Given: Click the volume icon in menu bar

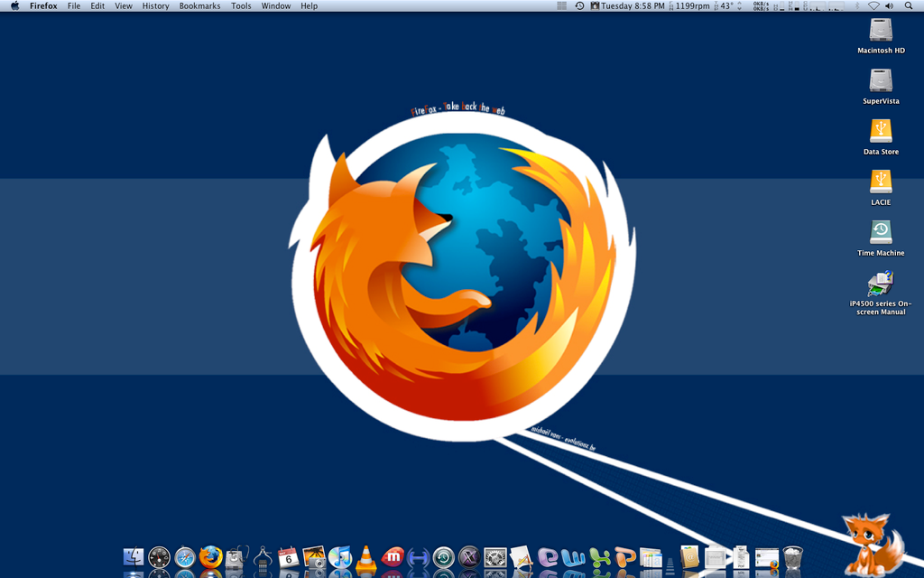Looking at the screenshot, I should 889,6.
